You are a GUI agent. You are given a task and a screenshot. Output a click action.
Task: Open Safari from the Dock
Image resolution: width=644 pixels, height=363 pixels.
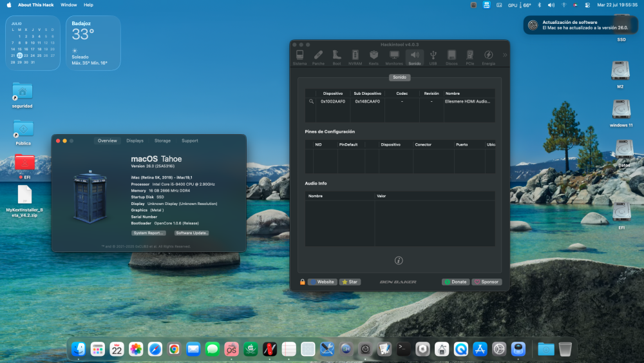[155, 349]
